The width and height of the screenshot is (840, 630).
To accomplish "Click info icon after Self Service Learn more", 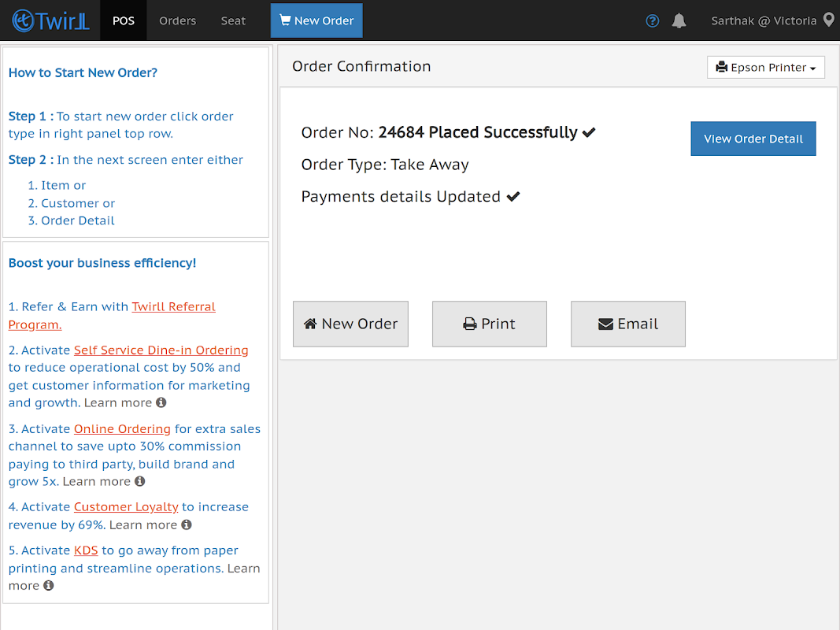I will 161,402.
